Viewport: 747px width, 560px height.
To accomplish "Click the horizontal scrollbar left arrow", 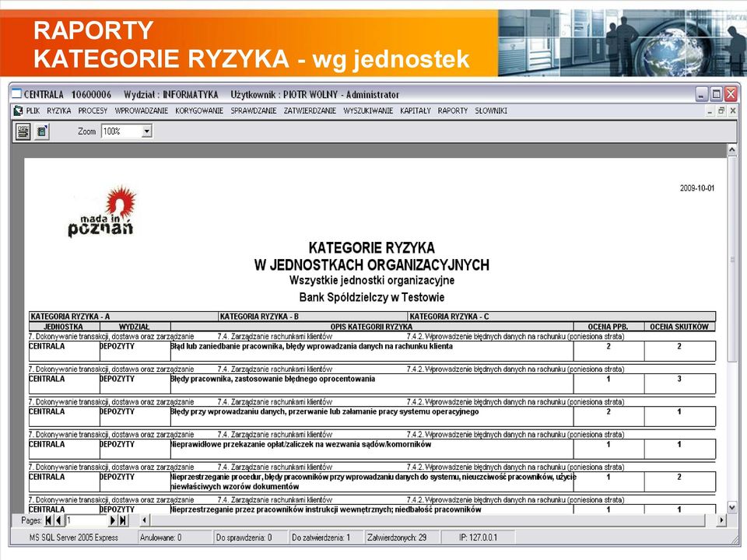I will point(145,520).
